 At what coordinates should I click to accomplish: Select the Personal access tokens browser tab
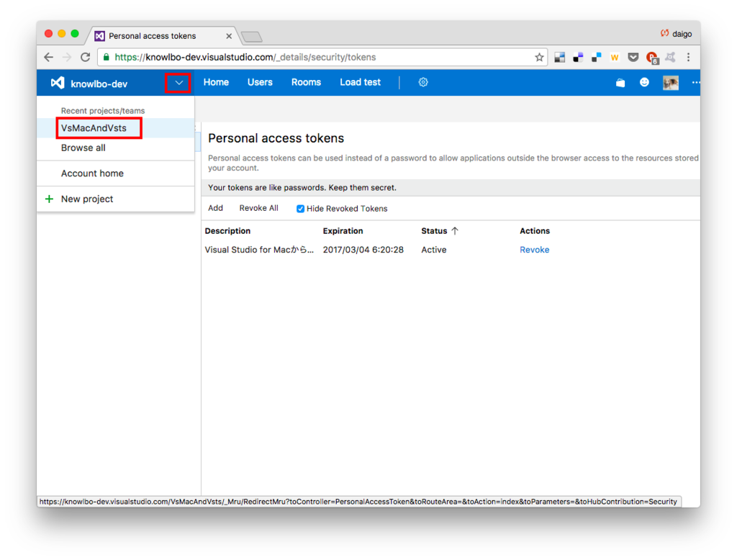[x=162, y=36]
